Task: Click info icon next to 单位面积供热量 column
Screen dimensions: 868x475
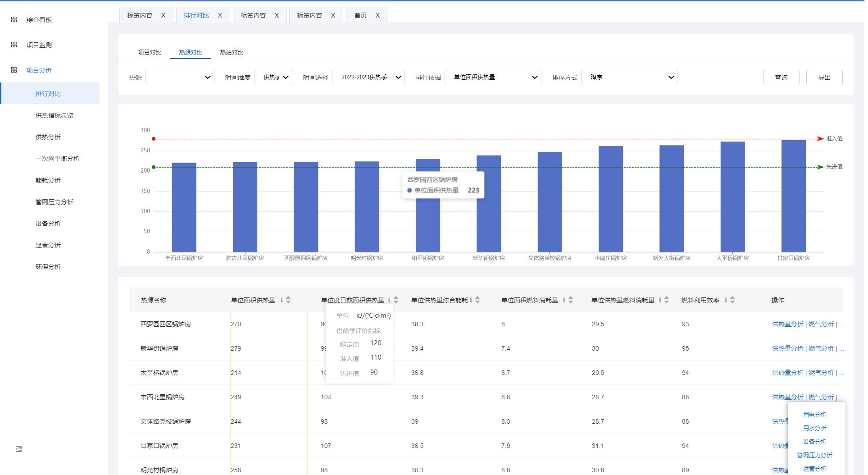Action: click(282, 300)
